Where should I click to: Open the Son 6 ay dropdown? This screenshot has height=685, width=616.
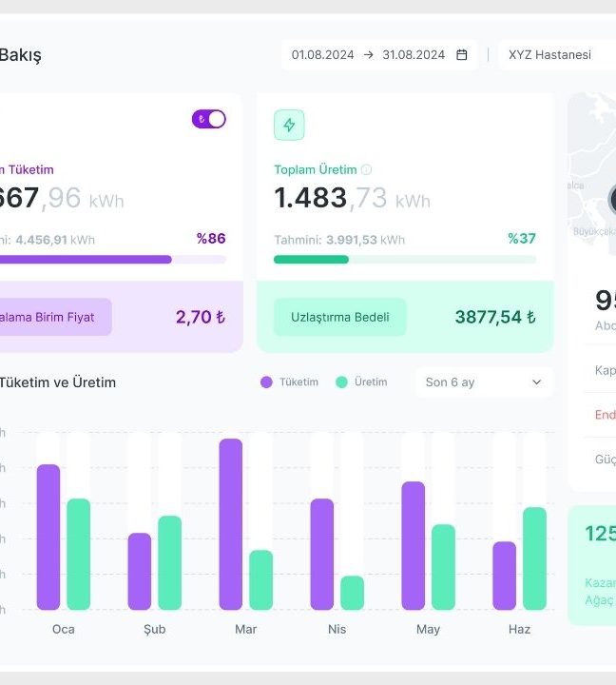[484, 382]
